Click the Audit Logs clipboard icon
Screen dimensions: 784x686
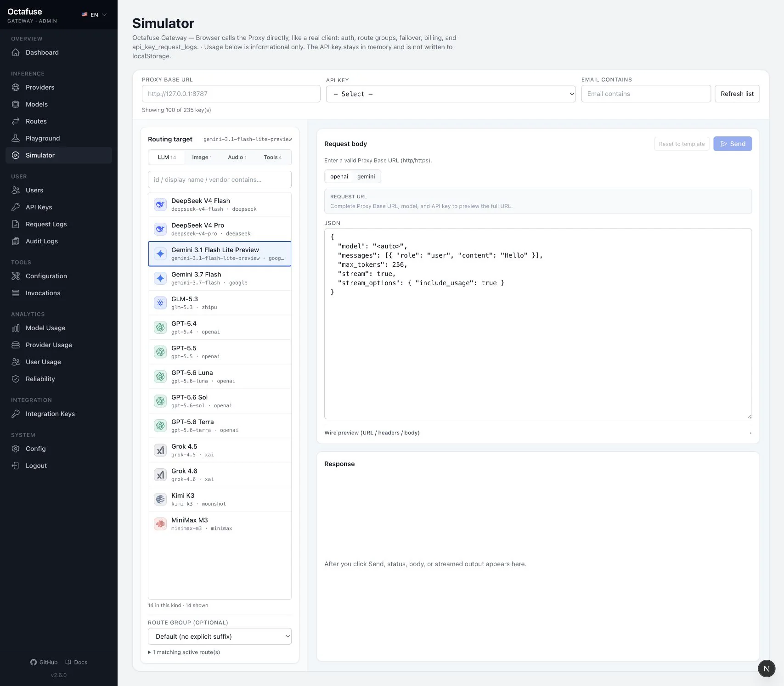coord(16,241)
